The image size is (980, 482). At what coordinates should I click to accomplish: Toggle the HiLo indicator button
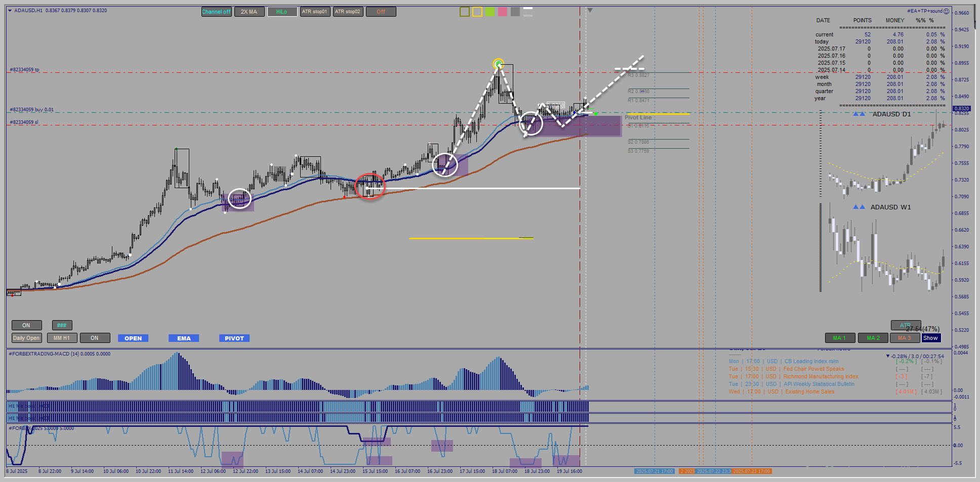tap(282, 12)
